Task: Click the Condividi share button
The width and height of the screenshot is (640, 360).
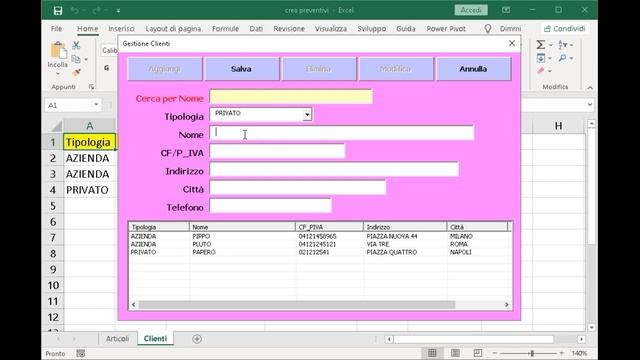Action: 565,29
